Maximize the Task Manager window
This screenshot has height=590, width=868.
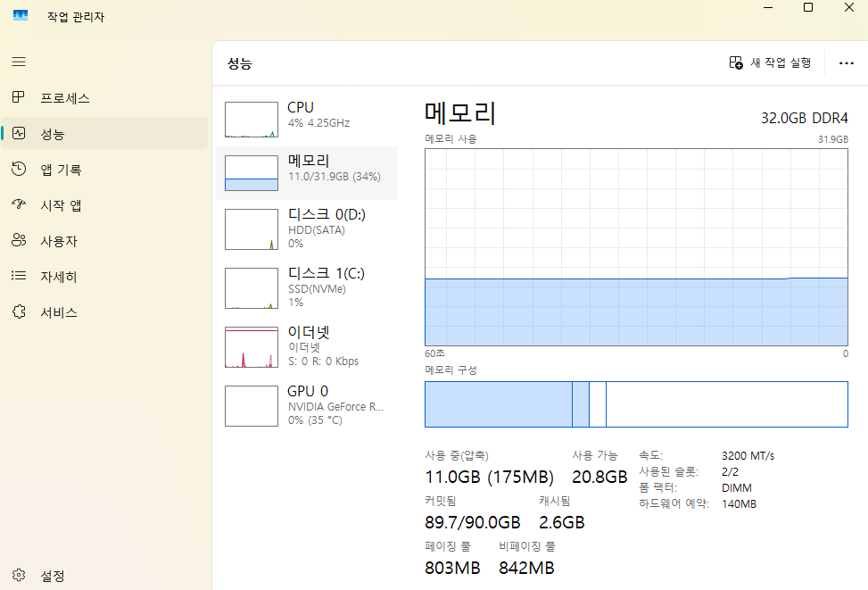[808, 7]
